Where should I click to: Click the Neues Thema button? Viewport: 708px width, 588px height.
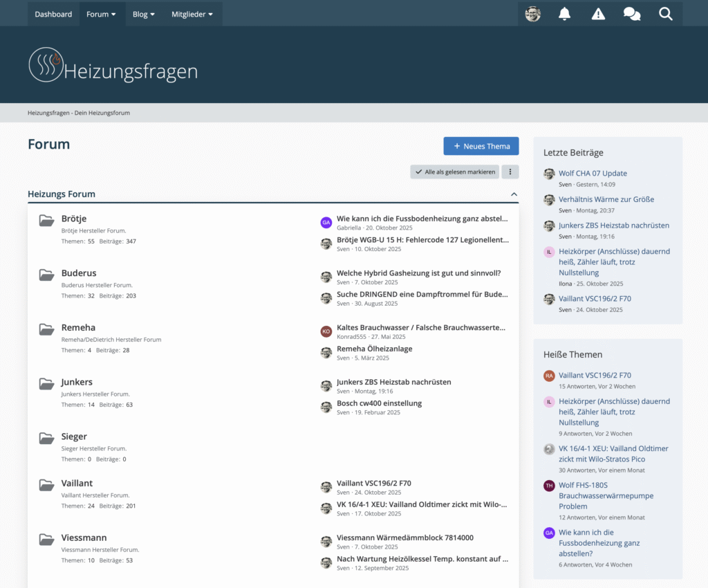[x=481, y=146]
